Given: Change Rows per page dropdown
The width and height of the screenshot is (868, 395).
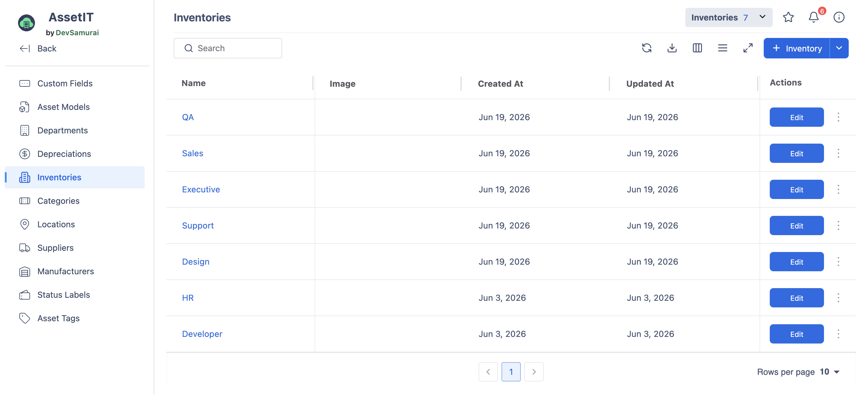Looking at the screenshot, I should tap(830, 372).
